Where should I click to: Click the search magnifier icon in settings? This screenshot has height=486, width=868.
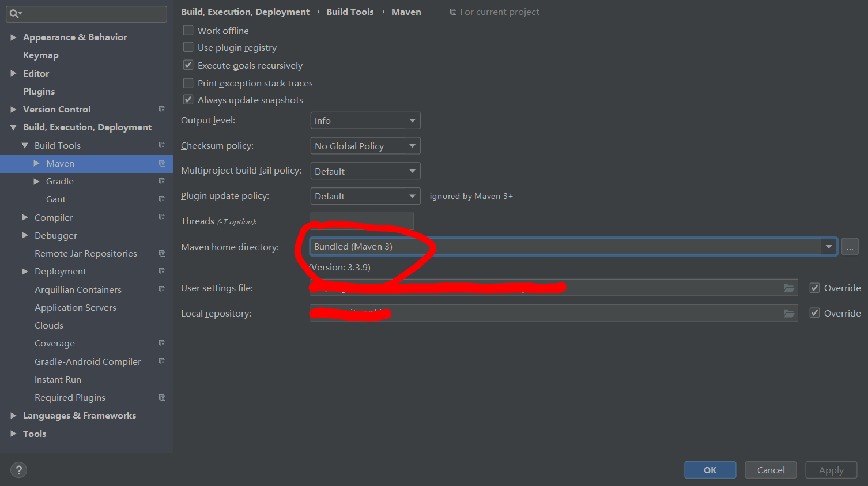(x=14, y=14)
